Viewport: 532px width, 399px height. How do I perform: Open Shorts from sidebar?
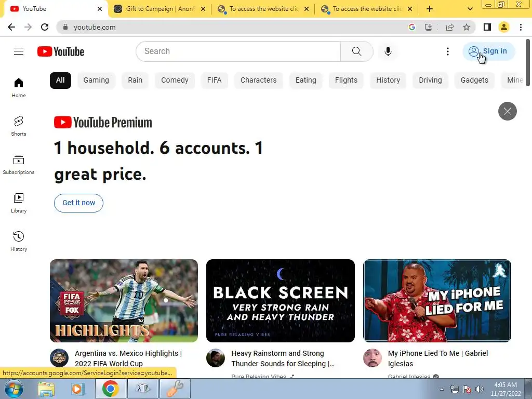coord(19,126)
